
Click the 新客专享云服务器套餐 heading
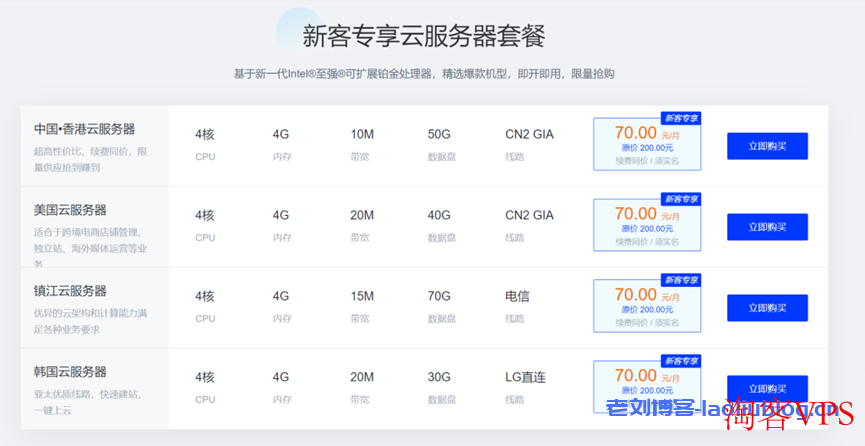pos(424,36)
